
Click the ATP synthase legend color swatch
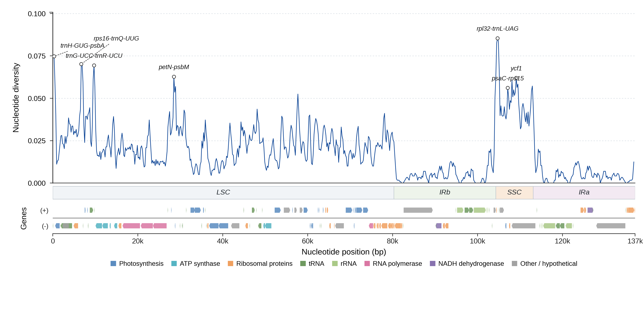(174, 264)
